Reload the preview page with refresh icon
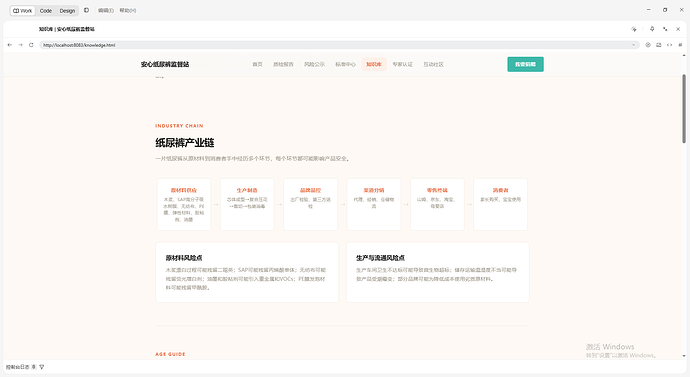 point(31,45)
